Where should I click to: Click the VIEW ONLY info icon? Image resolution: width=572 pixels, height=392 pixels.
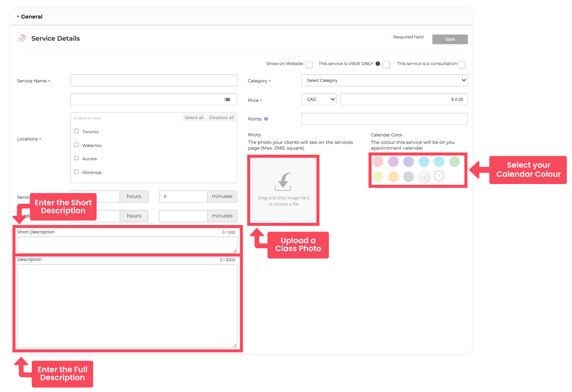coord(378,64)
